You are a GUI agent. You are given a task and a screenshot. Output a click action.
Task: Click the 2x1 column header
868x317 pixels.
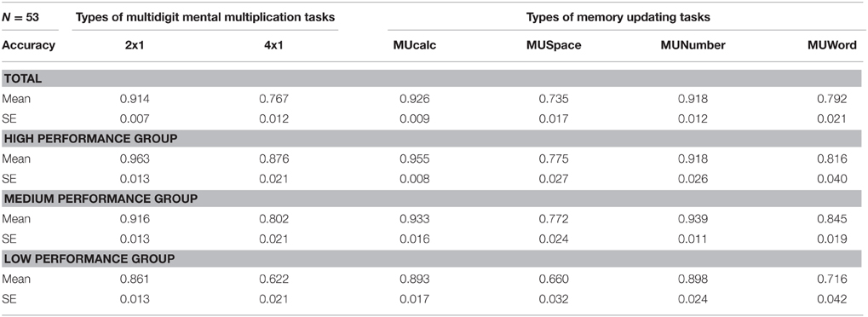pyautogui.click(x=134, y=45)
